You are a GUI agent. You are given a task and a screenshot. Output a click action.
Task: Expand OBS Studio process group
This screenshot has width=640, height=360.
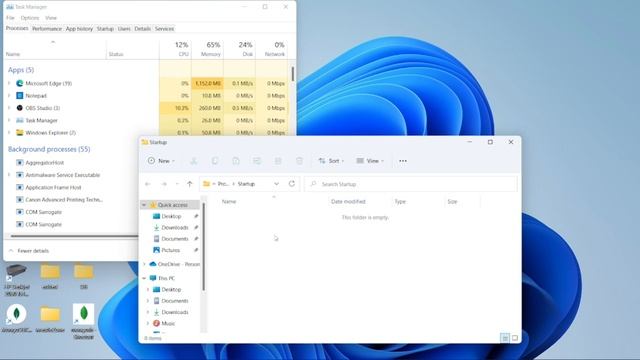9,108
